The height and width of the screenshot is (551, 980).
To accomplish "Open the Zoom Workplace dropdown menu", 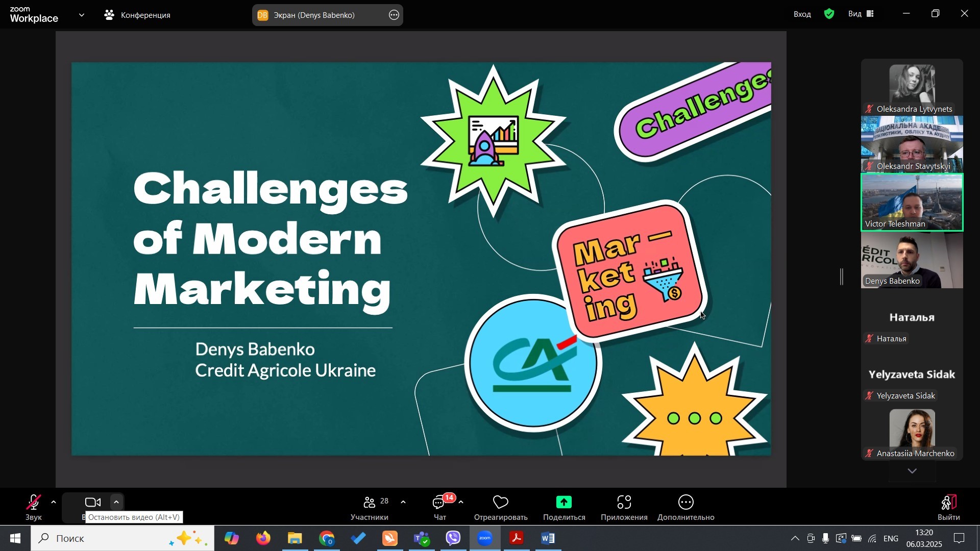I will (82, 15).
